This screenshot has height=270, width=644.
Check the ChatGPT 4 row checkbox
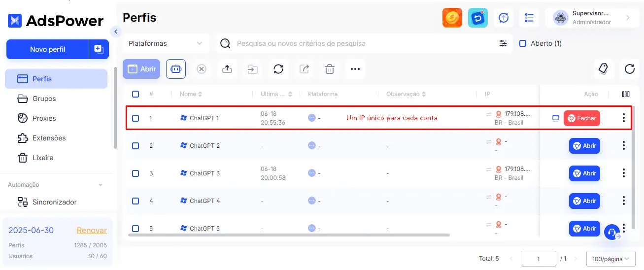(x=136, y=201)
